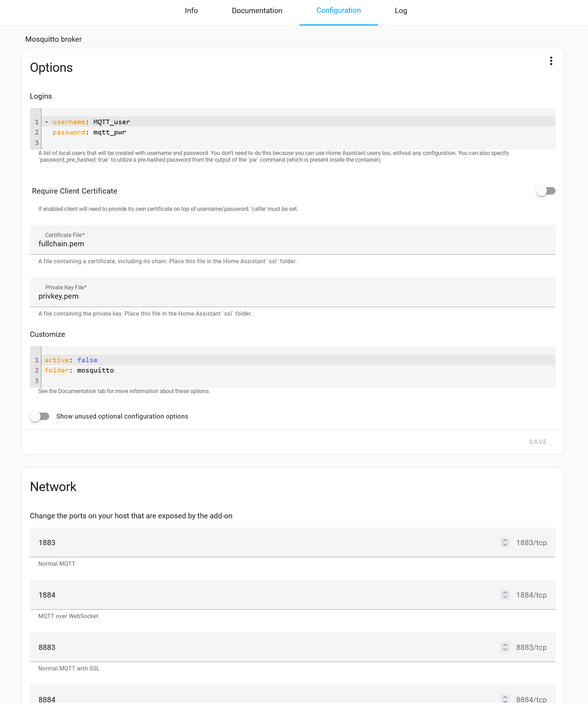Screen dimensions: 588x703
Task: Click the MQTT over WebSocket port field
Action: tap(265, 595)
